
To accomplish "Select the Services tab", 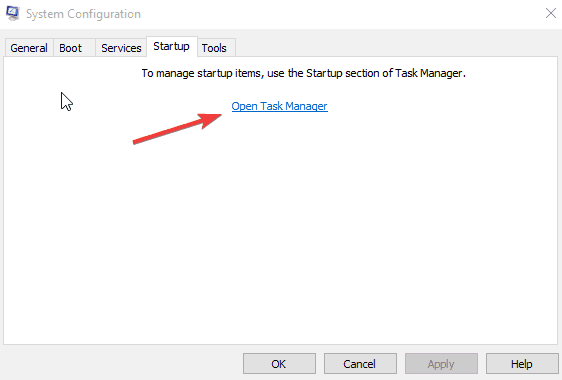I will click(x=121, y=48).
